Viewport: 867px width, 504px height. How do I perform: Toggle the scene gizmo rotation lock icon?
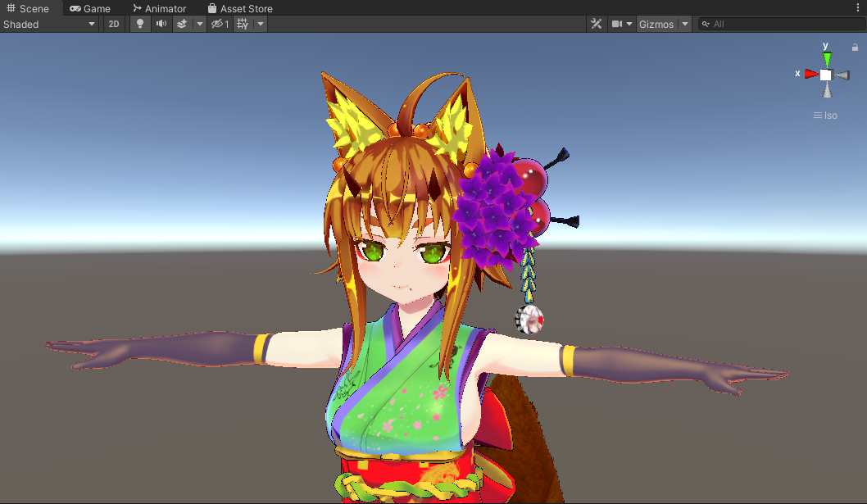(x=855, y=48)
